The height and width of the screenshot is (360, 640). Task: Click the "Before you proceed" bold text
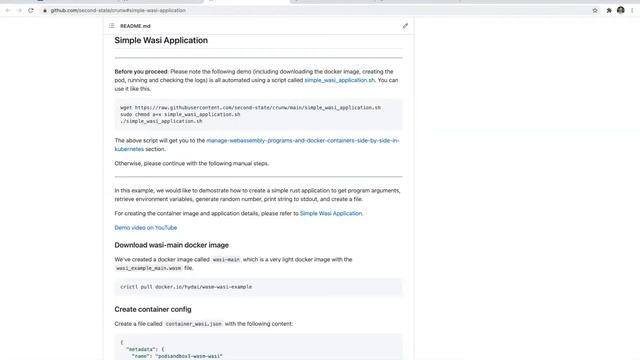coord(141,71)
